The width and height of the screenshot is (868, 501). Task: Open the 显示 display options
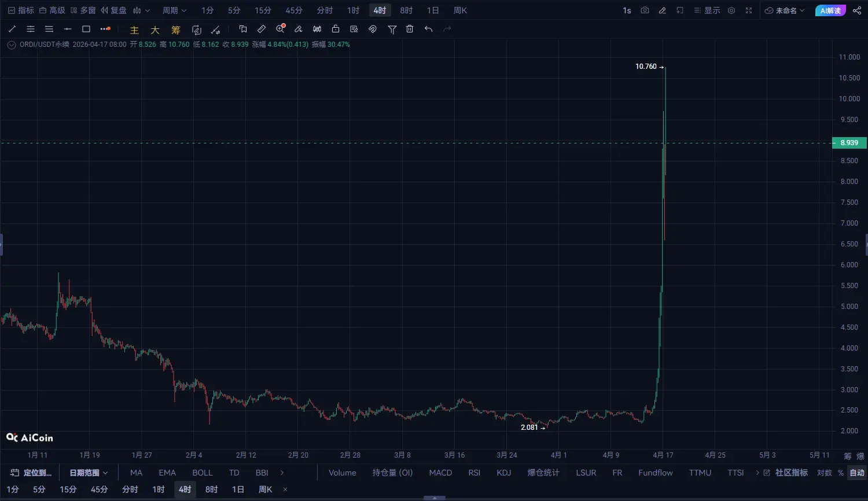(x=707, y=10)
